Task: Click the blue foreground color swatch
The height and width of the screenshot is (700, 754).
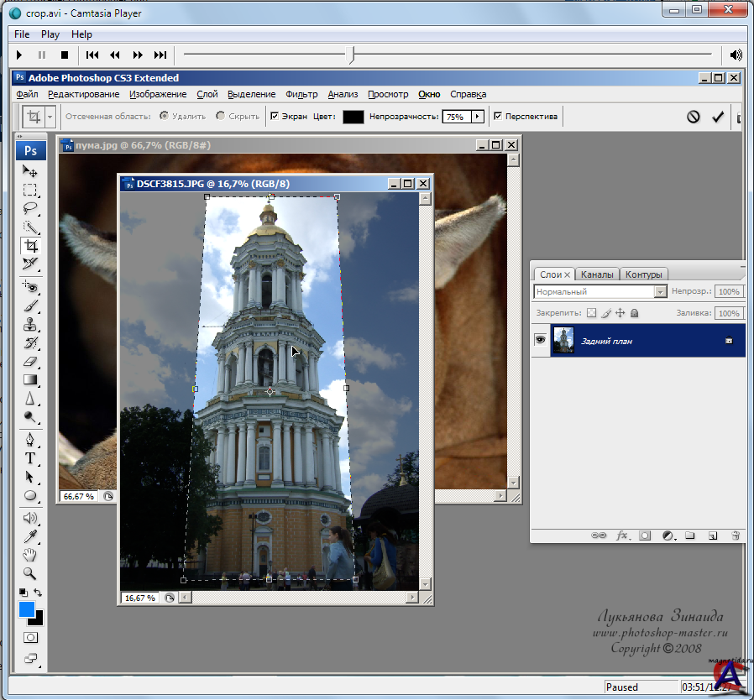Action: coord(27,609)
